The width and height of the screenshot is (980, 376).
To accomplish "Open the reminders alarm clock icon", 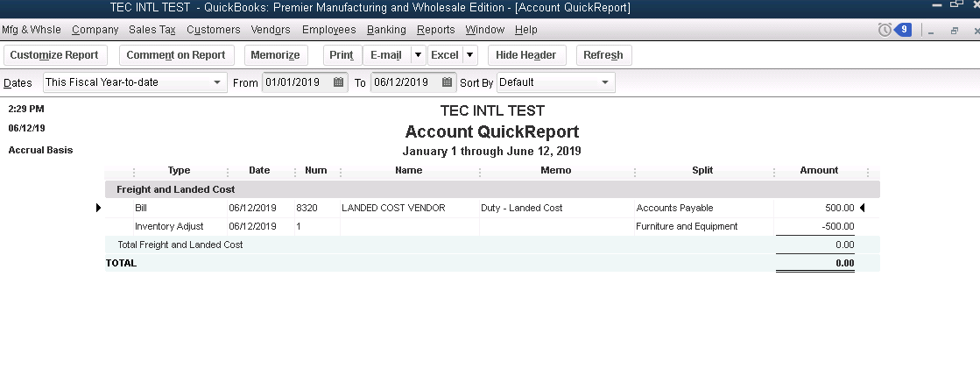I will pyautogui.click(x=885, y=30).
